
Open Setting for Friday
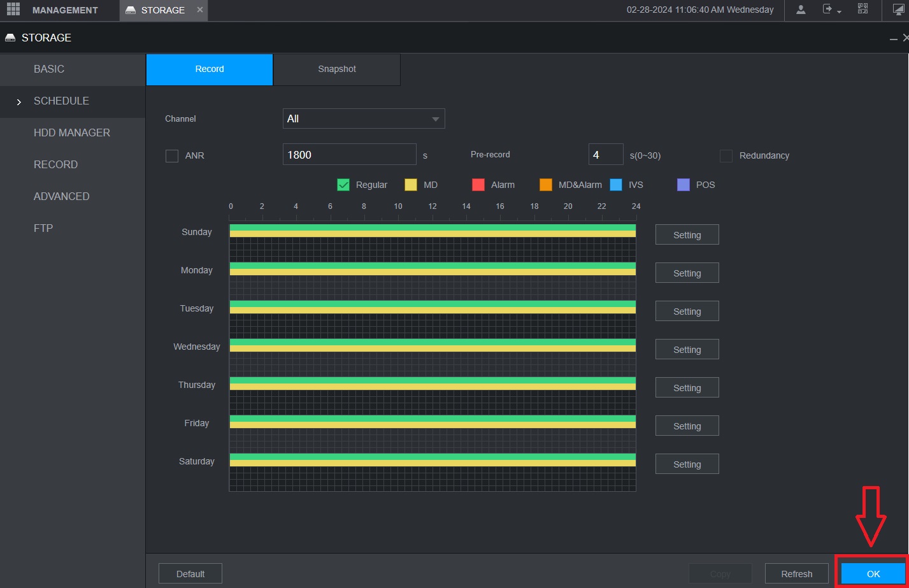coord(687,426)
